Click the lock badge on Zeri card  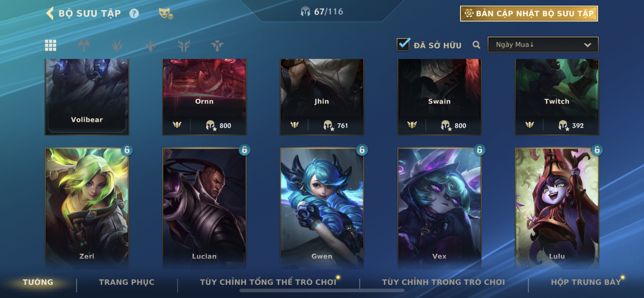tap(127, 150)
